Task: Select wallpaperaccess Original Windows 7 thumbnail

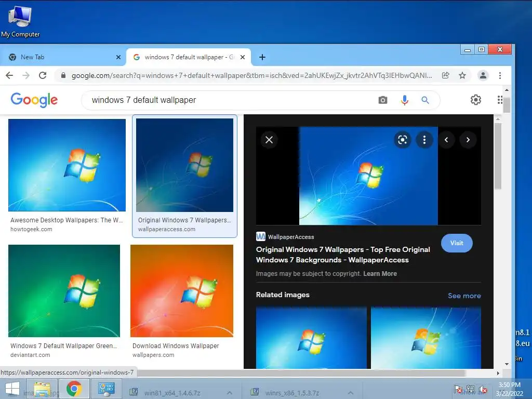Action: (184, 165)
